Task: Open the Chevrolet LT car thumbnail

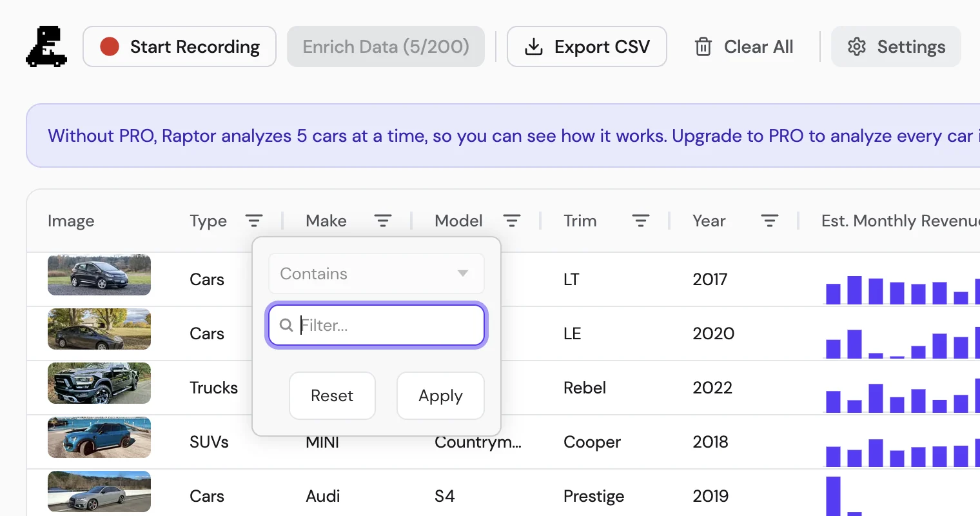Action: 99,275
